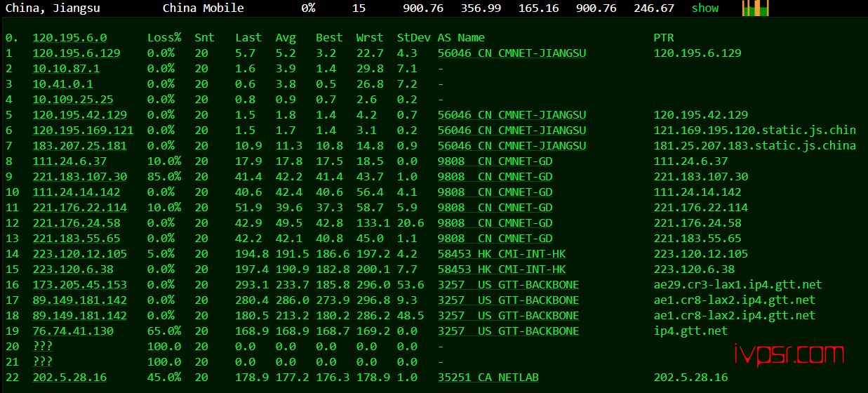Select PTR ae29.cr3-lax1.ip4.gtt.net
This screenshot has width=868, height=393.
click(x=737, y=285)
